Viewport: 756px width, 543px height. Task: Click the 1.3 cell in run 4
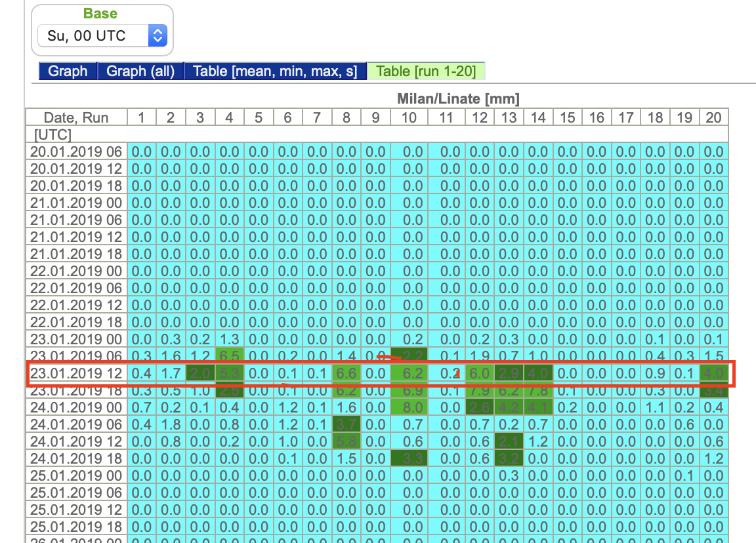pos(229,339)
